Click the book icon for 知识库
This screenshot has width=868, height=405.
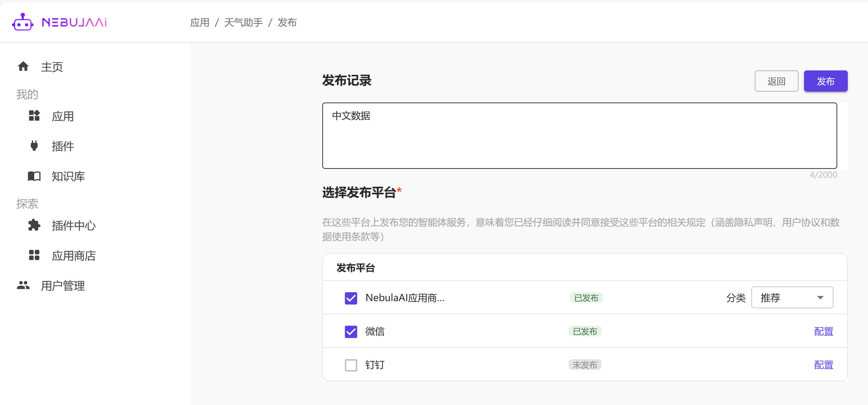pos(34,176)
